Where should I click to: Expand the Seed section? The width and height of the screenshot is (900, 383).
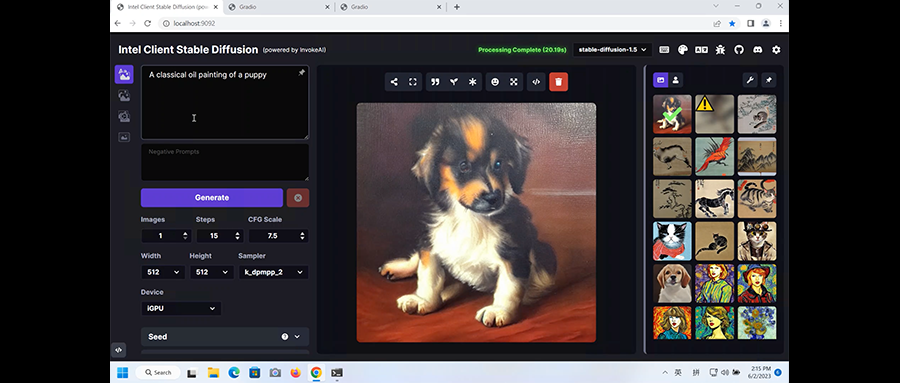coord(225,337)
